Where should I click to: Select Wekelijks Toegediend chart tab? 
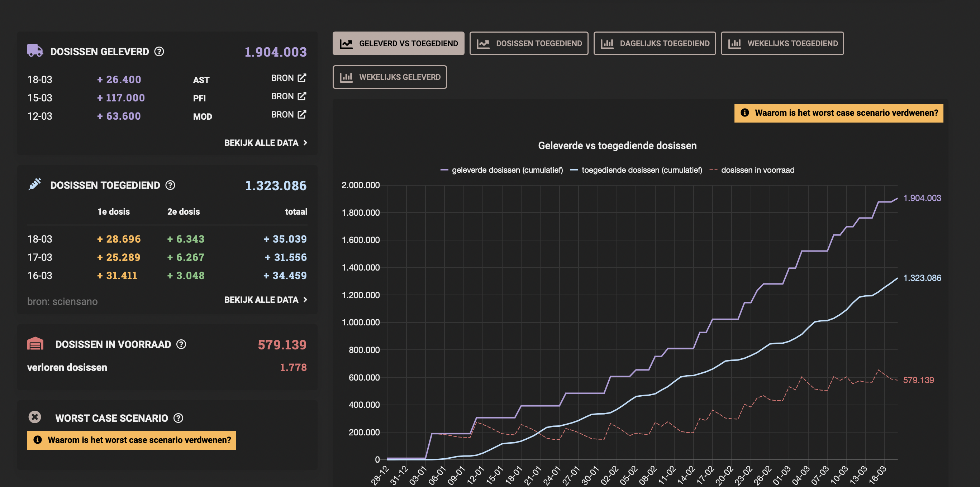pos(782,43)
